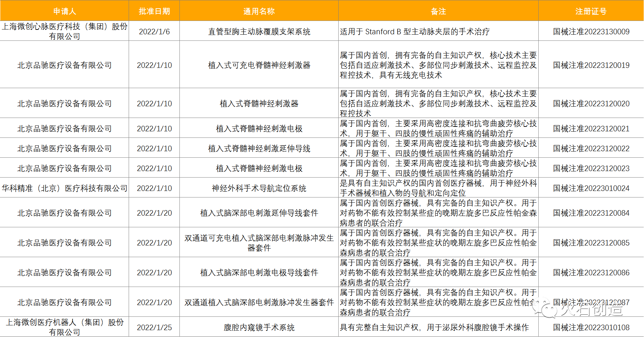This screenshot has height=337, width=644.
Task: Select 植入式可充电脊髓神经刺激器 cell
Action: (x=259, y=65)
